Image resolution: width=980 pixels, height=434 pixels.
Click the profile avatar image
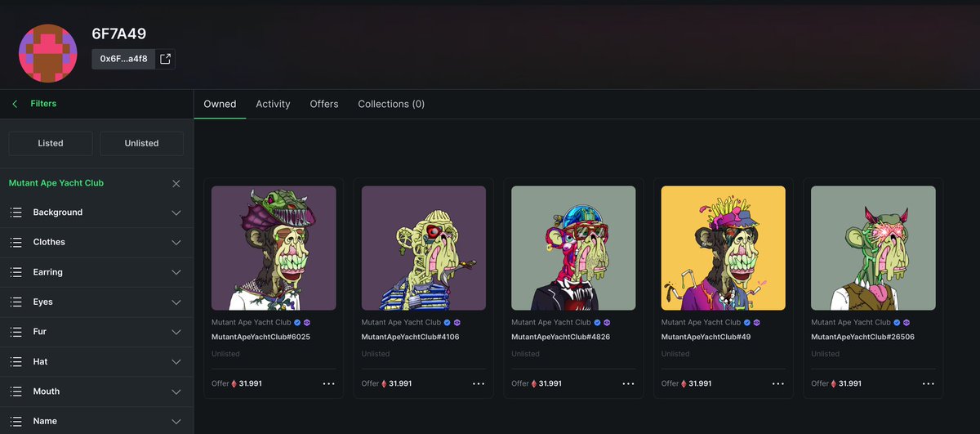[49, 53]
